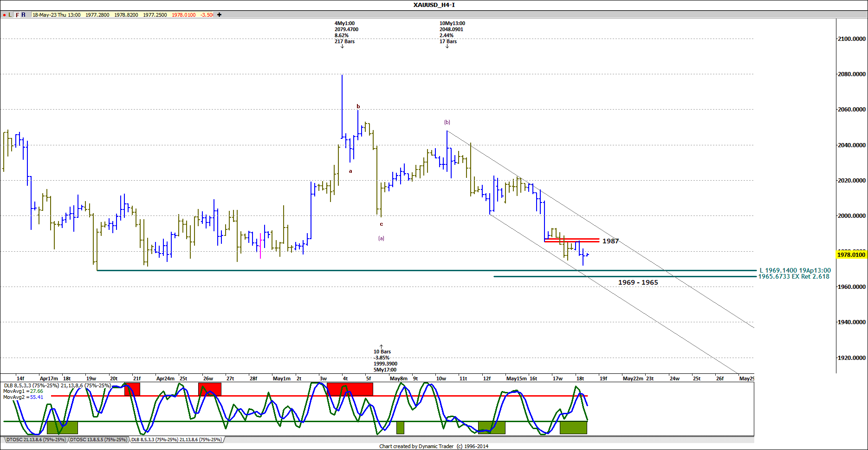This screenshot has height=450, width=868.
Task: Click the 2079.4700 high annotation
Action: click(346, 29)
